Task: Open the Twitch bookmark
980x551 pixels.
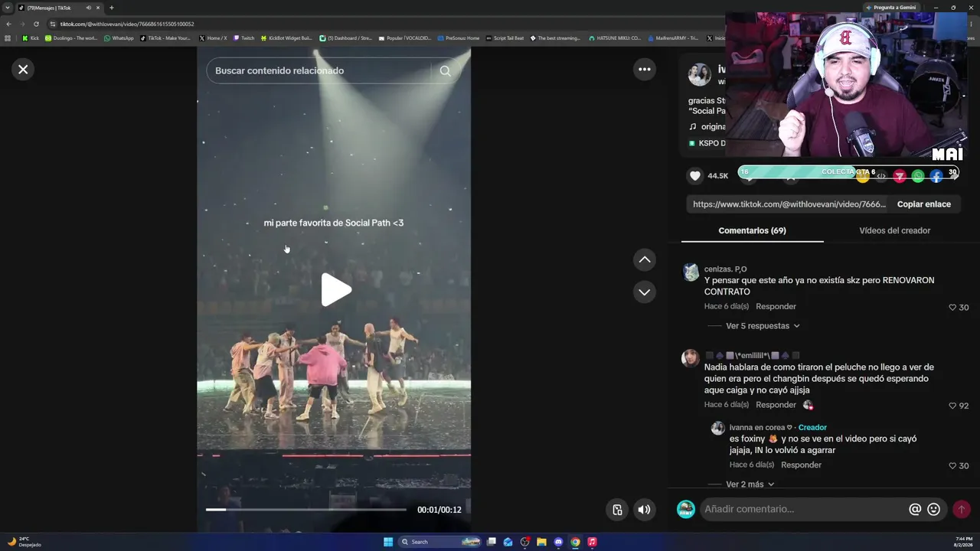Action: pos(243,38)
